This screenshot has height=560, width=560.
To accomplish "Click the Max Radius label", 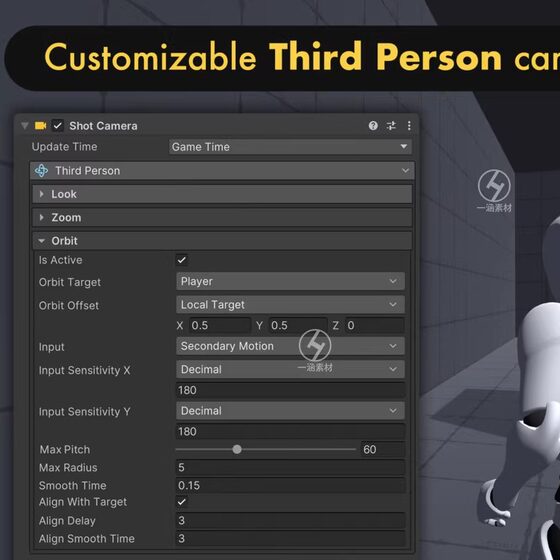I will 68,468.
